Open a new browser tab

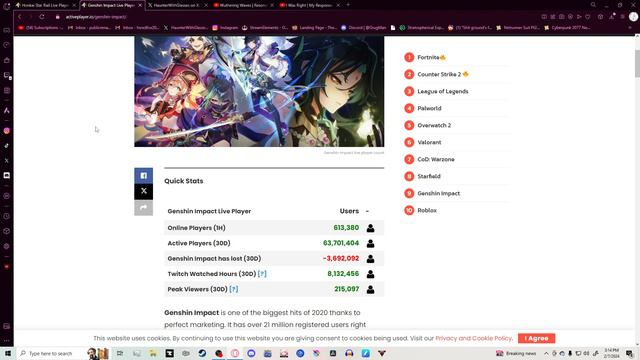348,5
